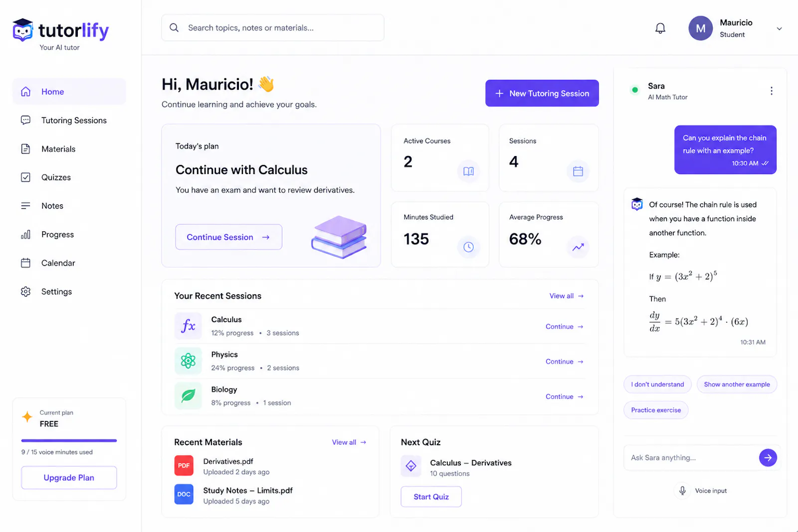798x532 pixels.
Task: Click the 135 minutes studied value
Action: (x=416, y=239)
